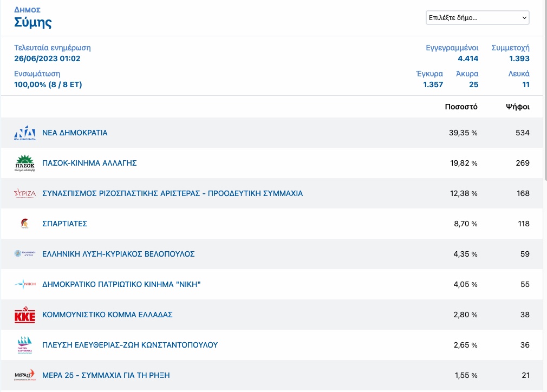
Task: Click the 21 votes cell
Action: 525,375
